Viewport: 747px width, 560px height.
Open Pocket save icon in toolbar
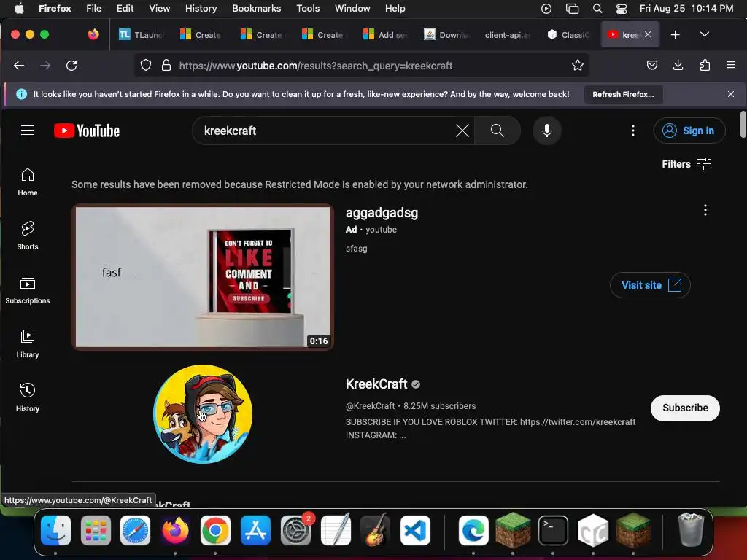[652, 65]
